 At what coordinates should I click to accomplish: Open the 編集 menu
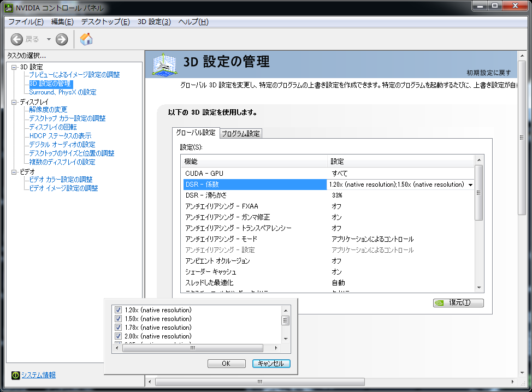62,22
